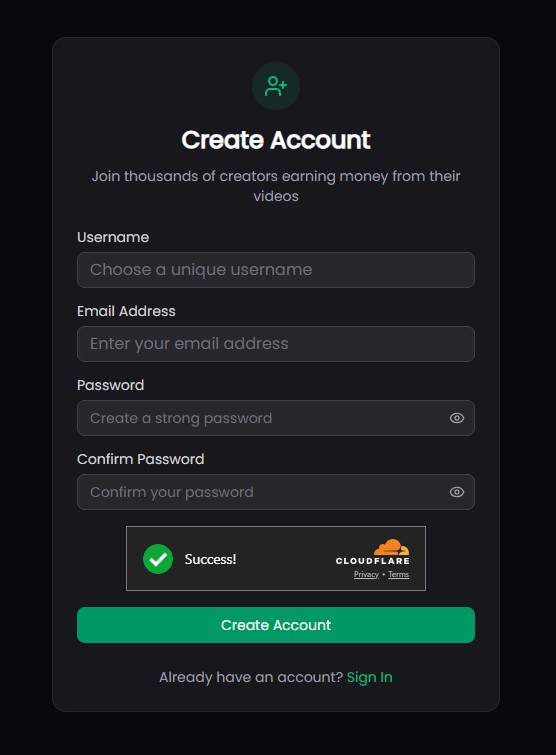This screenshot has width=556, height=755.
Task: Submit with the green Create Account button
Action: click(276, 625)
